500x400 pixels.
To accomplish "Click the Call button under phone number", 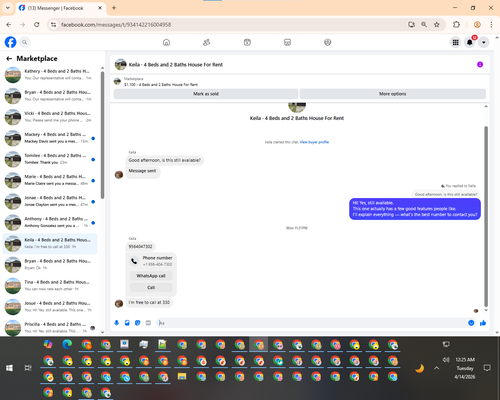I will (x=151, y=287).
